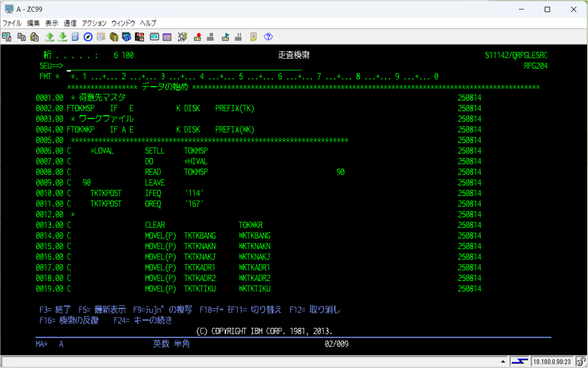Image resolution: width=588 pixels, height=368 pixels.
Task: Click the blue compass navigator icon
Action: pyautogui.click(x=88, y=37)
